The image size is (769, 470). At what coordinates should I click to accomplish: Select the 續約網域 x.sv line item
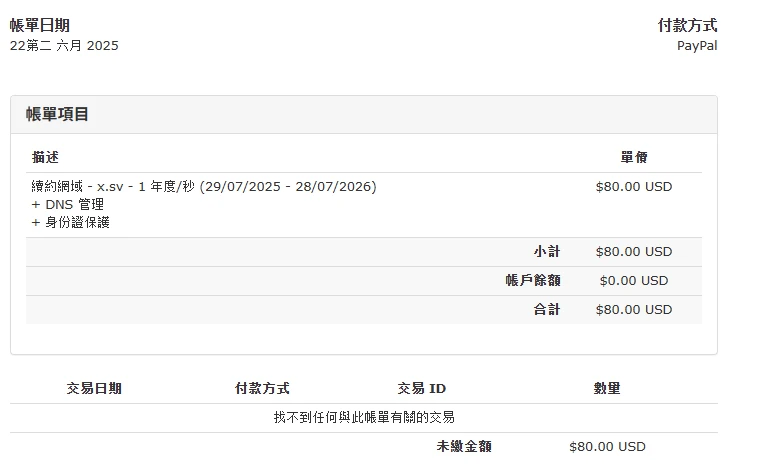[204, 187]
